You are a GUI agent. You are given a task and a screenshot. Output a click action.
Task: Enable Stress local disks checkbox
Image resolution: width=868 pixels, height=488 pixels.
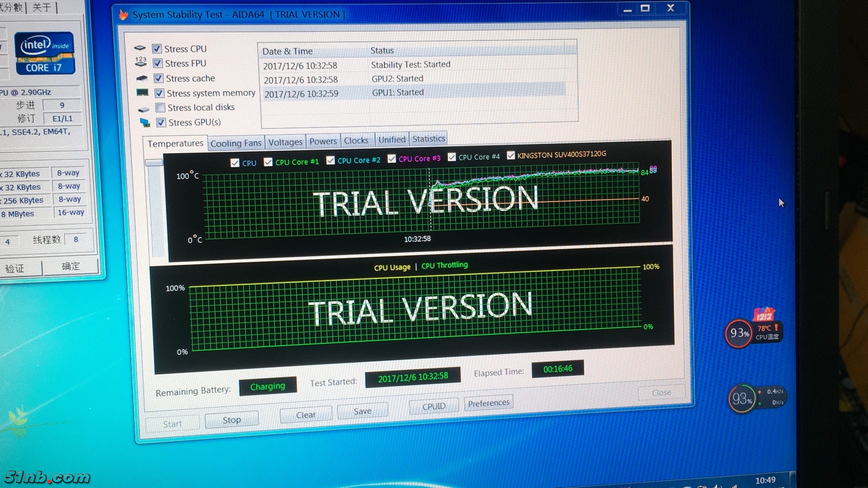[x=160, y=108]
